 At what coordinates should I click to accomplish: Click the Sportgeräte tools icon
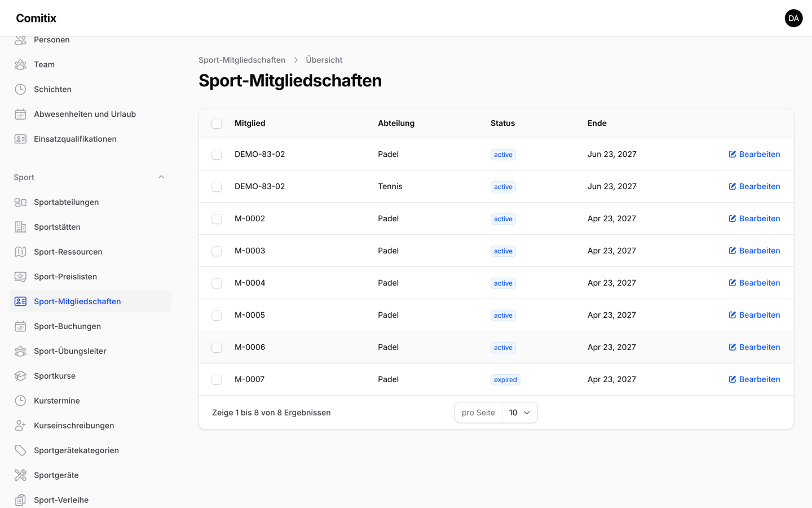20,475
